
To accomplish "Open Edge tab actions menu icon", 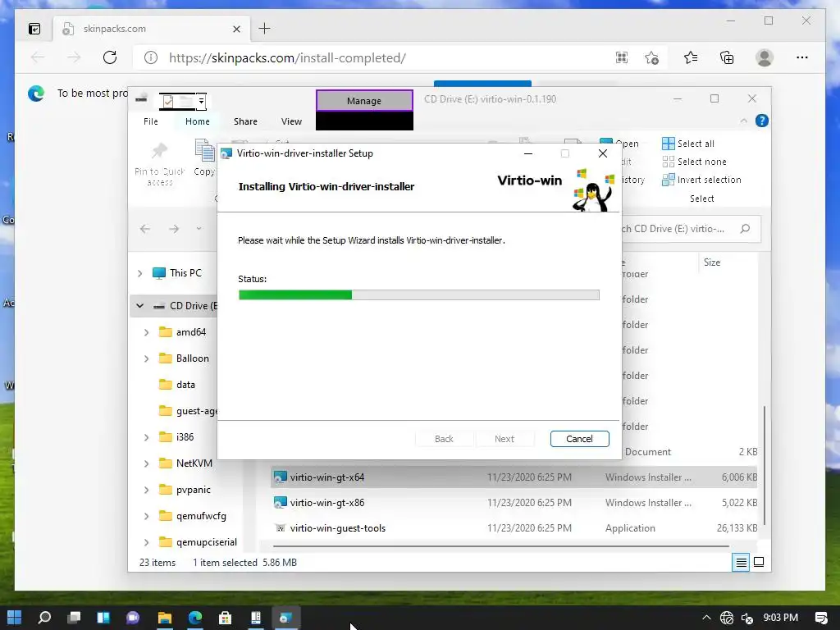I will 34,29.
